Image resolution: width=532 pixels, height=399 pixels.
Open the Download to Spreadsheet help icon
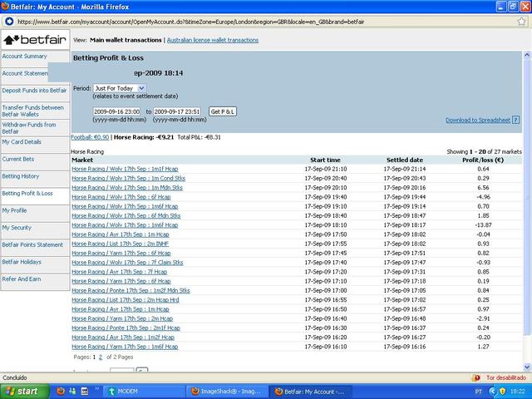(515, 120)
